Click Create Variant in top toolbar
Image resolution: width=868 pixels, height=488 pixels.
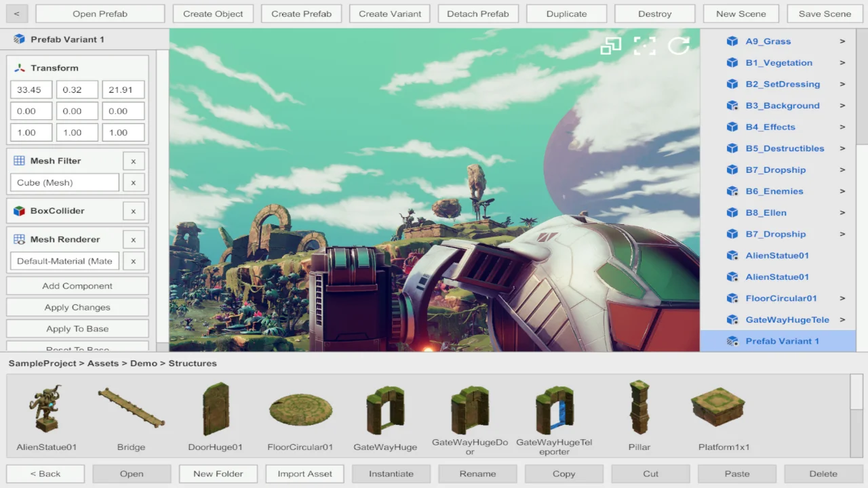coord(390,14)
